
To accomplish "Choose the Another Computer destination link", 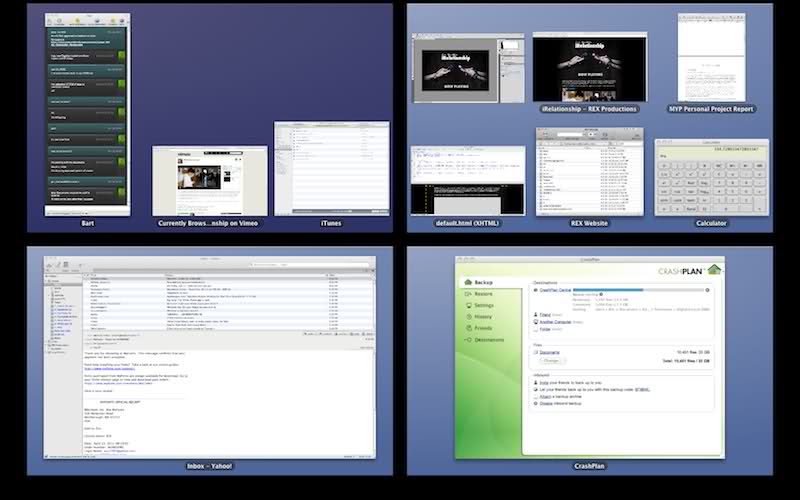I will pyautogui.click(x=555, y=322).
